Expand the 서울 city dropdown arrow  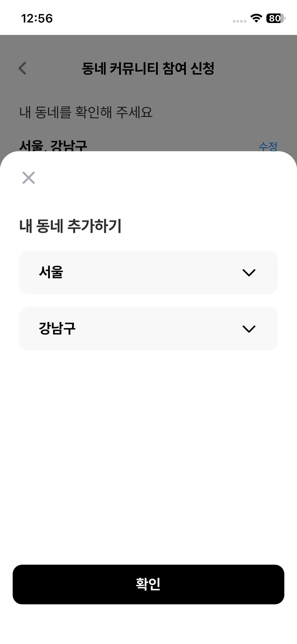(249, 273)
